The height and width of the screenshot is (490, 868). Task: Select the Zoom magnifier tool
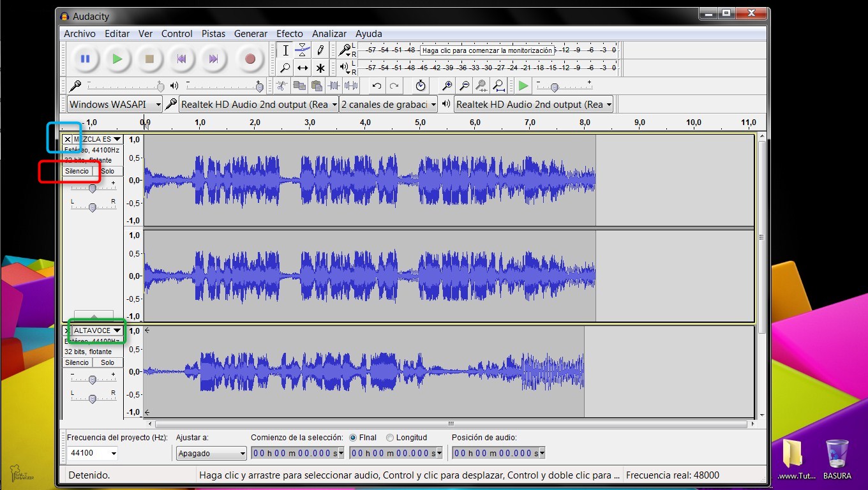pos(285,68)
